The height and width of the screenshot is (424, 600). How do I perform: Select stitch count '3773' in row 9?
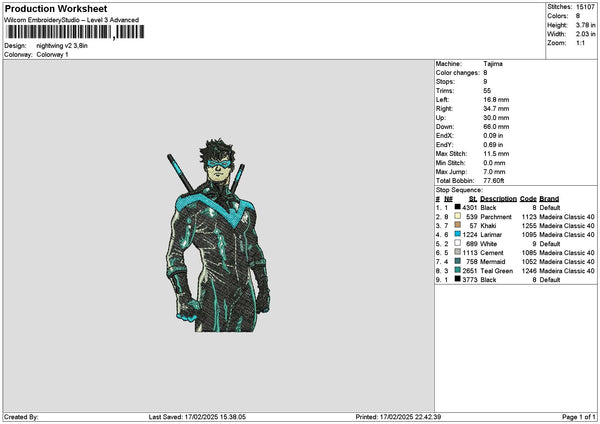tap(470, 280)
